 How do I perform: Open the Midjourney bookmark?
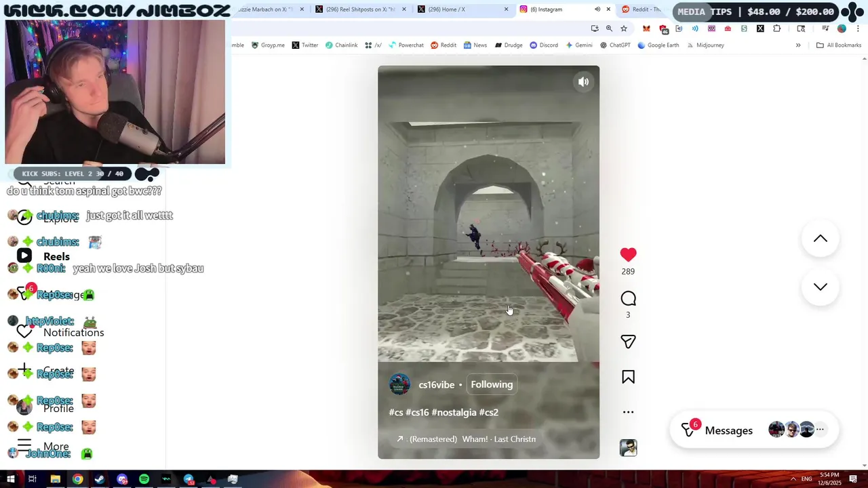(x=705, y=45)
